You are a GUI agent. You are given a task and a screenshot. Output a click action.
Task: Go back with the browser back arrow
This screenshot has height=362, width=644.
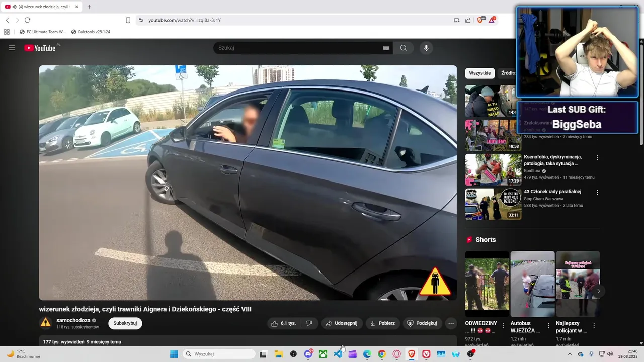7,20
